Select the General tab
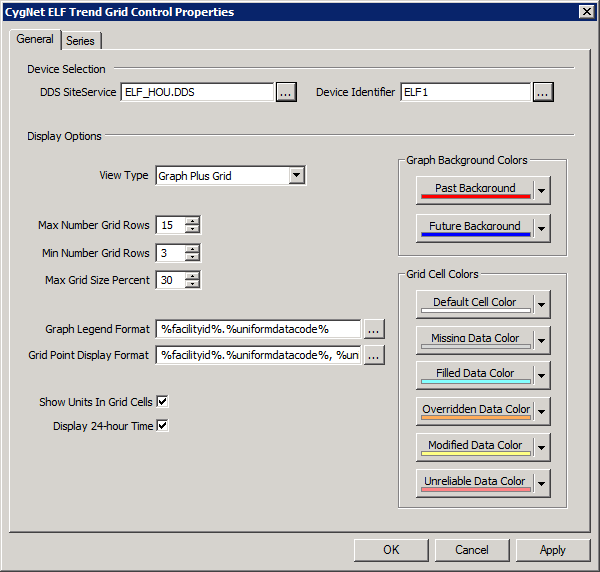The height and width of the screenshot is (572, 600). (35, 39)
